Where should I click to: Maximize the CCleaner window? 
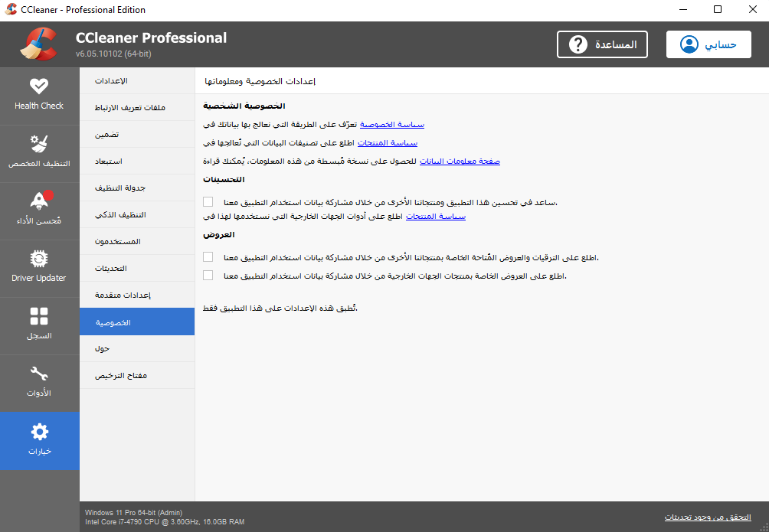718,10
